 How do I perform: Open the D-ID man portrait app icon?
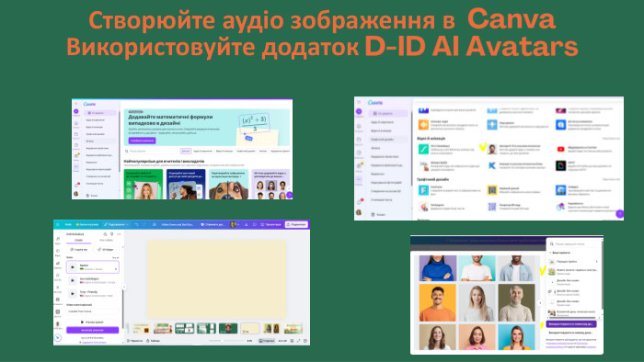click(x=492, y=149)
